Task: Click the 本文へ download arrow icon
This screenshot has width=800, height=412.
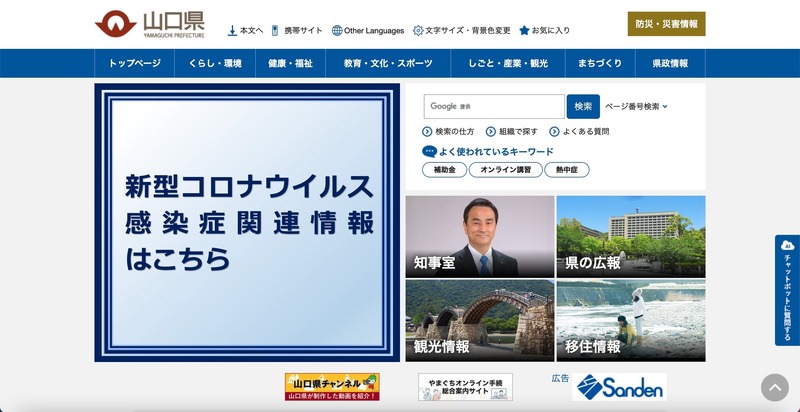Action: pyautogui.click(x=232, y=30)
